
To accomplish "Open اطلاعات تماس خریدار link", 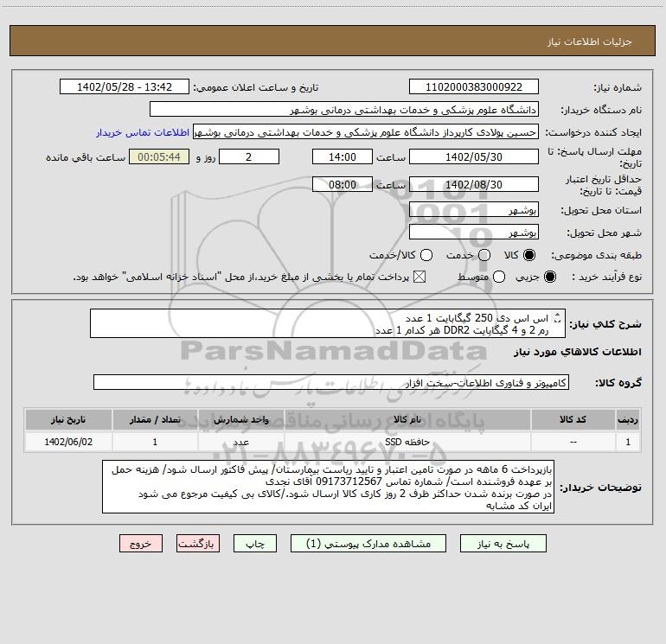I will click(x=143, y=132).
